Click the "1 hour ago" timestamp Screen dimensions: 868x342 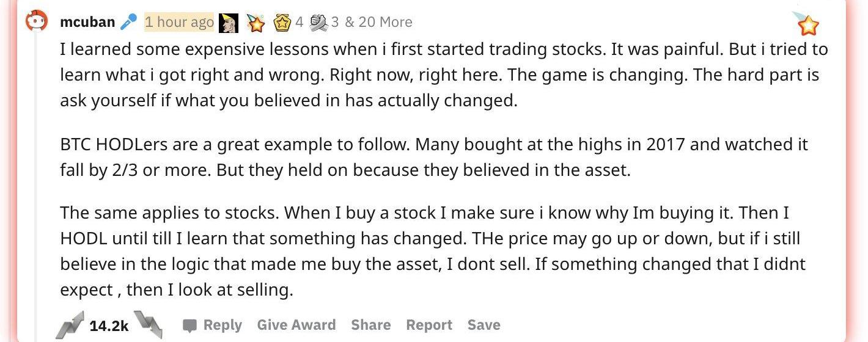point(179,22)
